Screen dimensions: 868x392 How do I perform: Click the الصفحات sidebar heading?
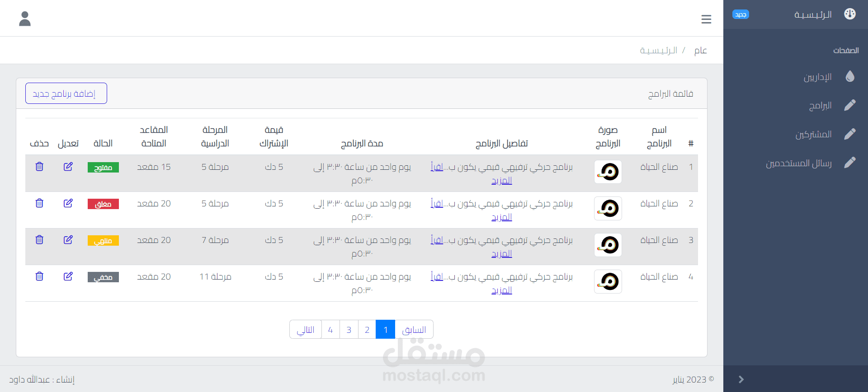(846, 50)
